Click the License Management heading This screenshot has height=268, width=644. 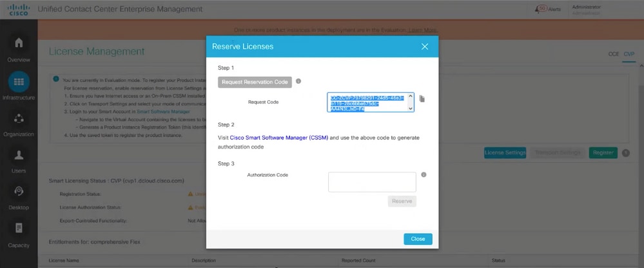(97, 52)
